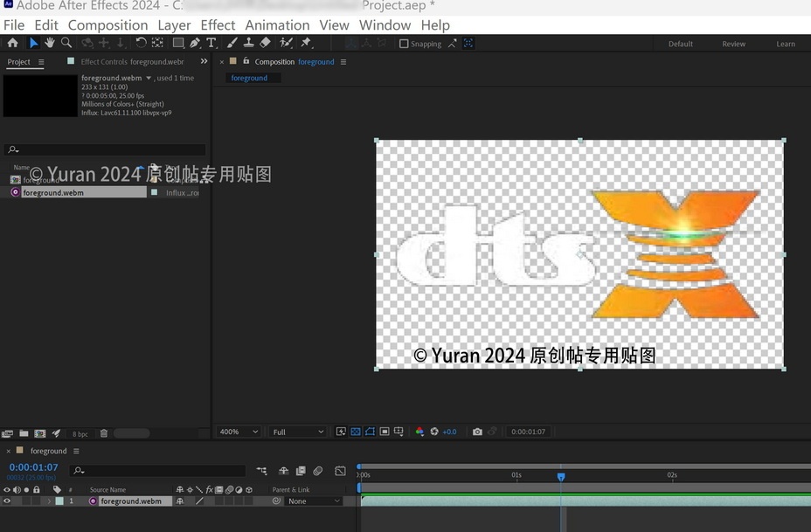Select the Selection (arrow) tool

pos(33,43)
